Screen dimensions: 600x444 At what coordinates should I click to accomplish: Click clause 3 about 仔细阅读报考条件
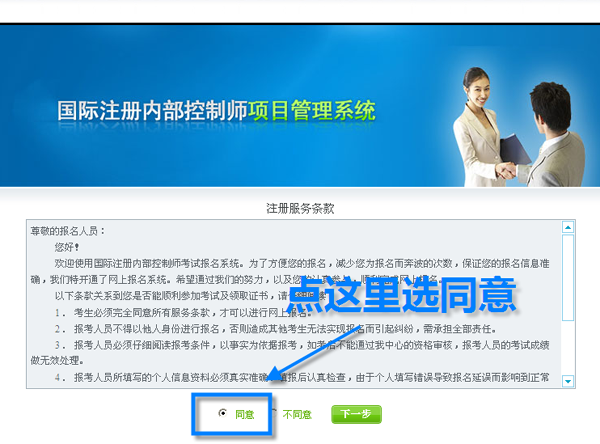point(290,353)
